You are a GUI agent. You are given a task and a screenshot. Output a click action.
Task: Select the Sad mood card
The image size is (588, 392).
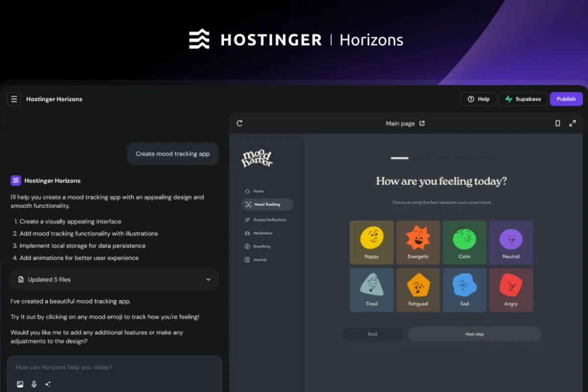click(x=465, y=290)
